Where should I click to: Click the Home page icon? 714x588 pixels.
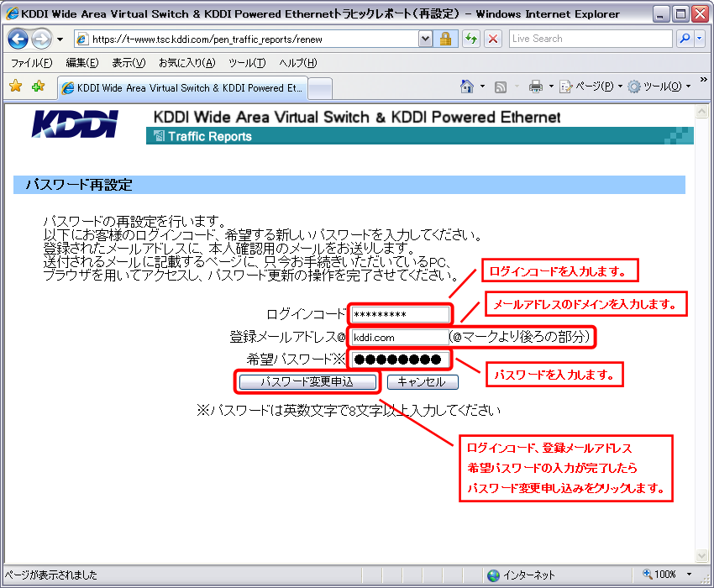(467, 86)
